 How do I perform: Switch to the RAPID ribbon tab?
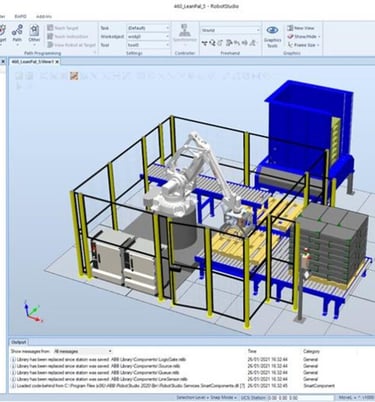pos(20,16)
